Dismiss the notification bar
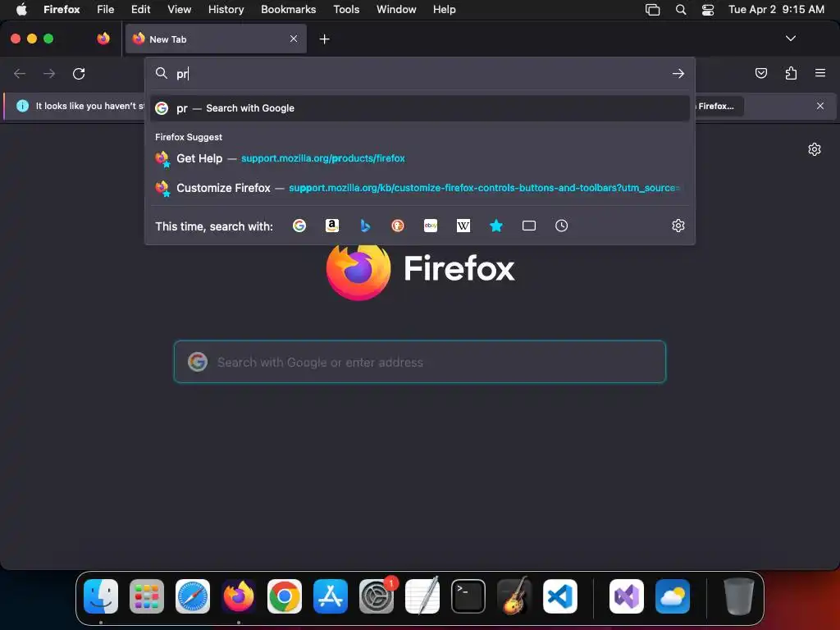Screen dimensions: 840x630 tap(820, 106)
